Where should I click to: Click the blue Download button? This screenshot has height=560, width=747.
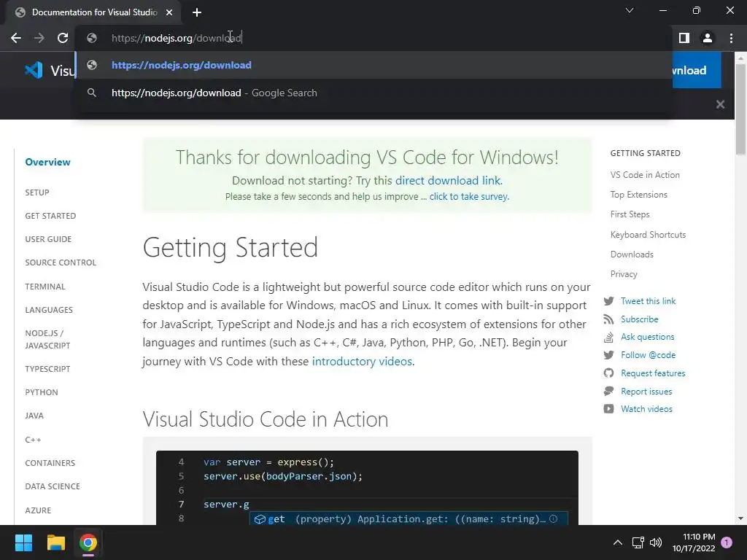click(x=697, y=71)
